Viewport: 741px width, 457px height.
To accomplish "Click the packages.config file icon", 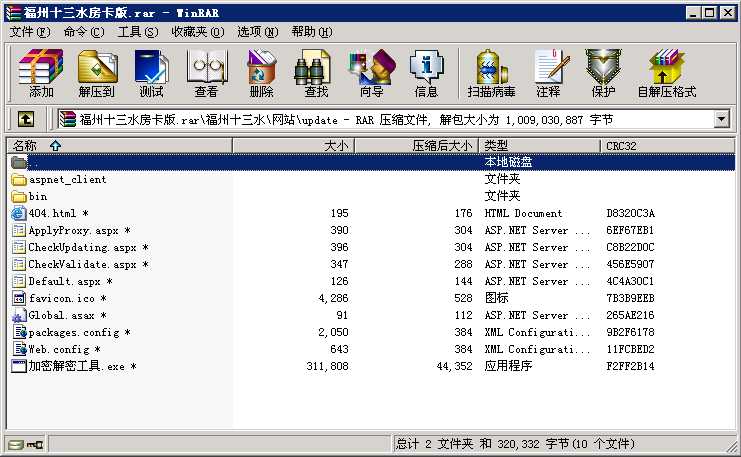I will pyautogui.click(x=19, y=333).
